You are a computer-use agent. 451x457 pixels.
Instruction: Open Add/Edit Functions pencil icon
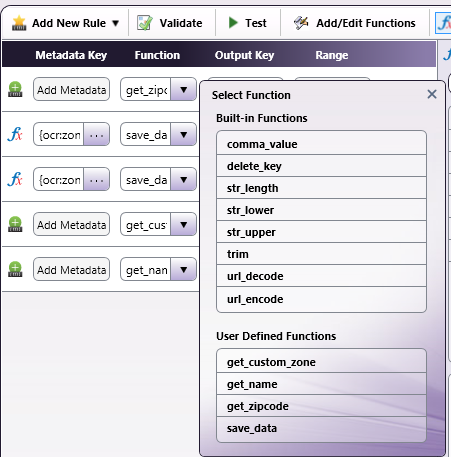(x=301, y=23)
